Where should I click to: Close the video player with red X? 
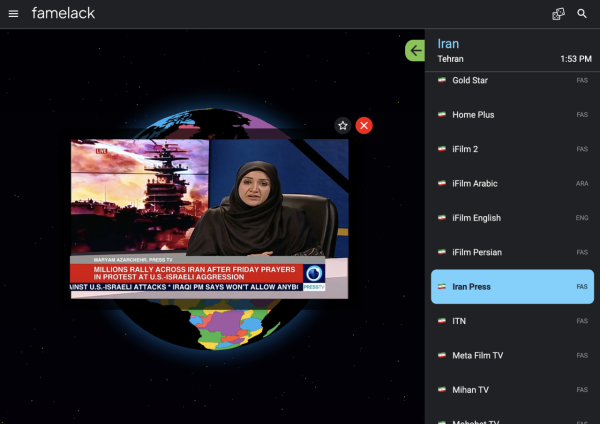364,125
